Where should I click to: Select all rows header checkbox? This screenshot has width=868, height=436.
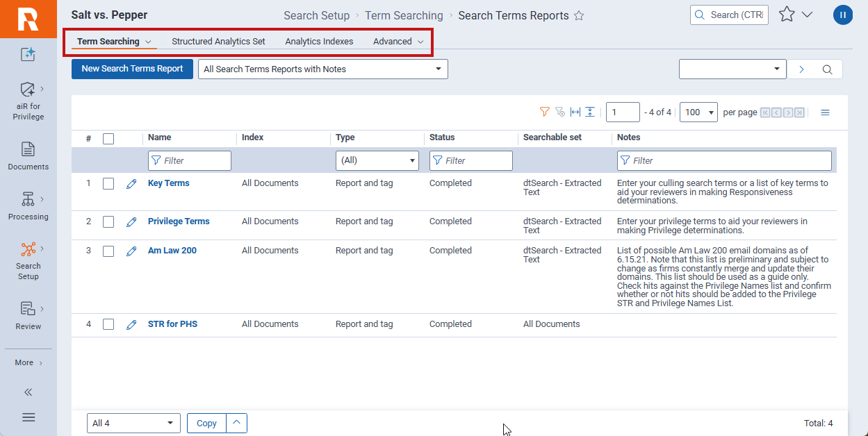[x=108, y=139]
